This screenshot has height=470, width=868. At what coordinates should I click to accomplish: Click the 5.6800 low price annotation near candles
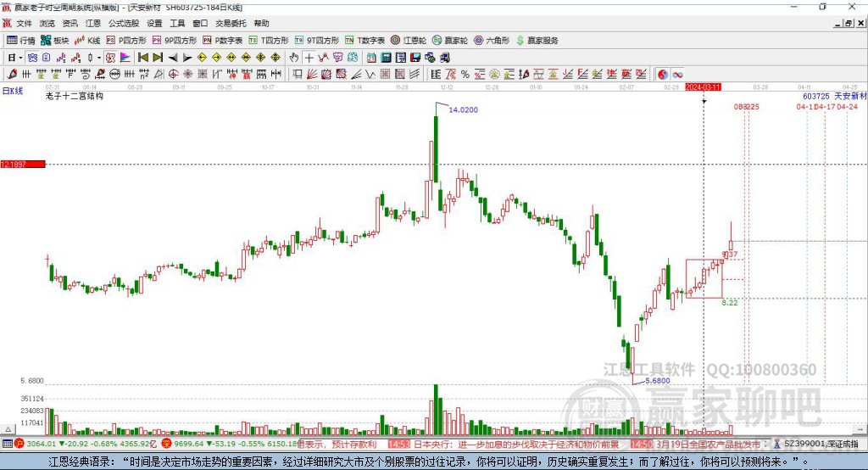658,380
